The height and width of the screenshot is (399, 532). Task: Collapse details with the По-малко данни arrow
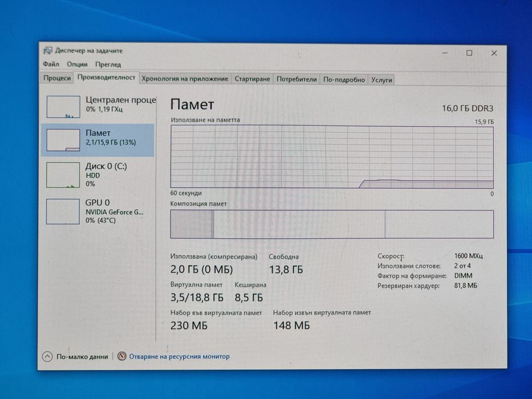coord(47,357)
